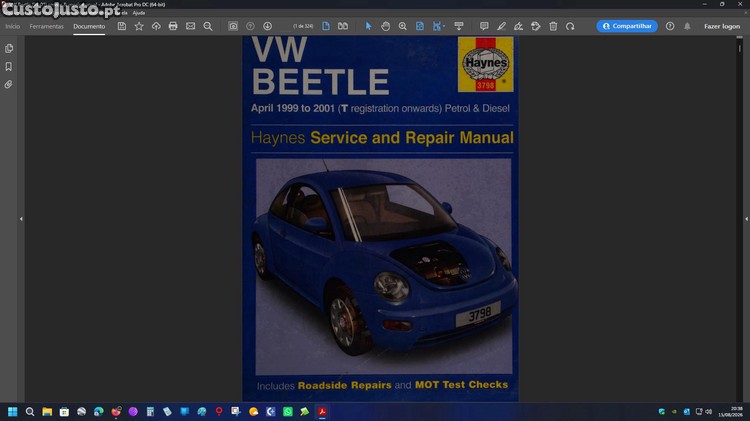Go to the previous page with the up arrow

coord(250,26)
